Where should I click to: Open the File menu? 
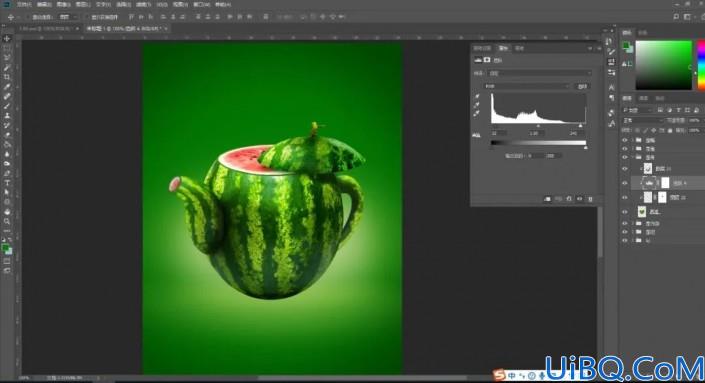pyautogui.click(x=23, y=4)
